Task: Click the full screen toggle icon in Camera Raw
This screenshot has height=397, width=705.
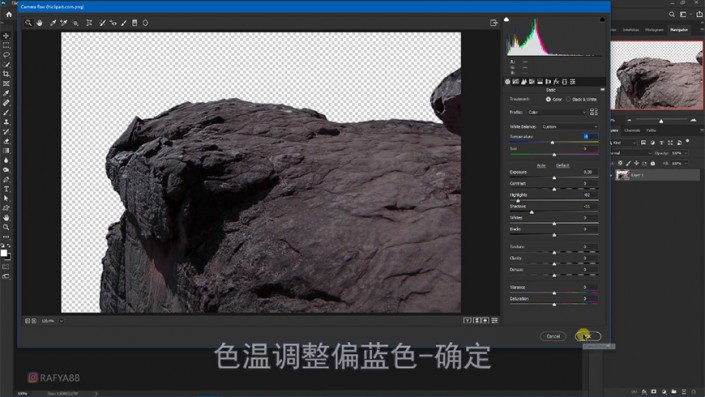Action: 493,23
